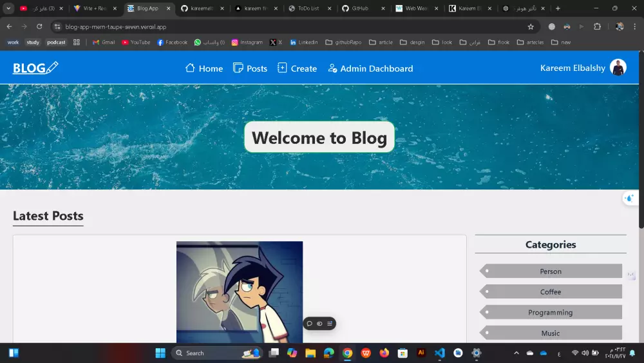Click the Kareem Elbalshy username
644x363 pixels.
[573, 68]
